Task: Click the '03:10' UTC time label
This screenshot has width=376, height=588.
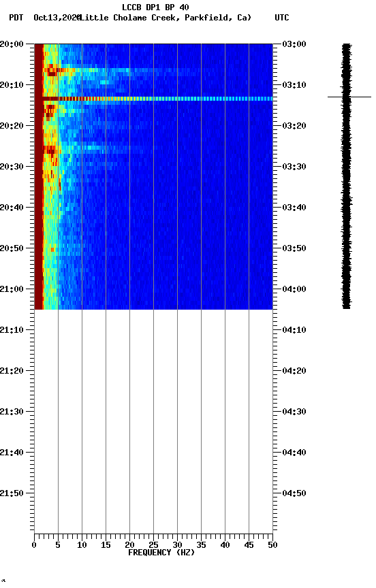Action: 294,85
